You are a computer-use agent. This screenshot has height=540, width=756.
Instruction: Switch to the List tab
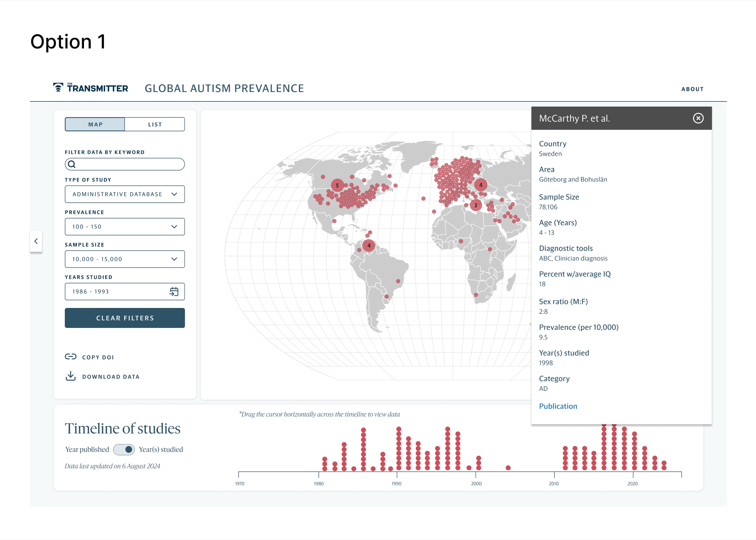click(155, 124)
